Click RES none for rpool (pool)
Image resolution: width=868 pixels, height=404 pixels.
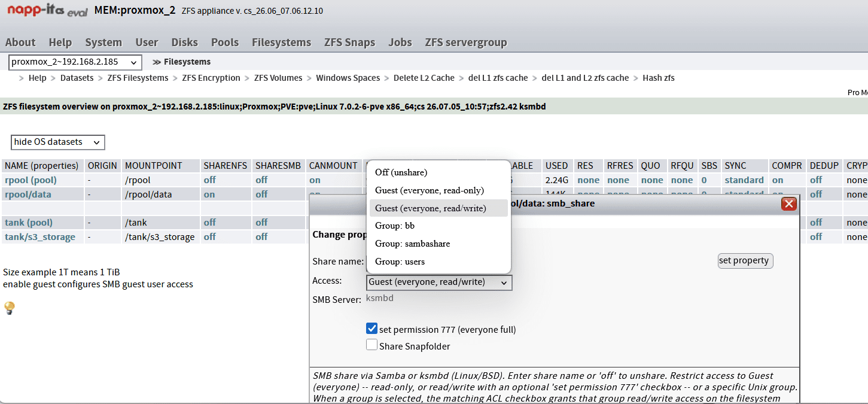[x=589, y=180]
